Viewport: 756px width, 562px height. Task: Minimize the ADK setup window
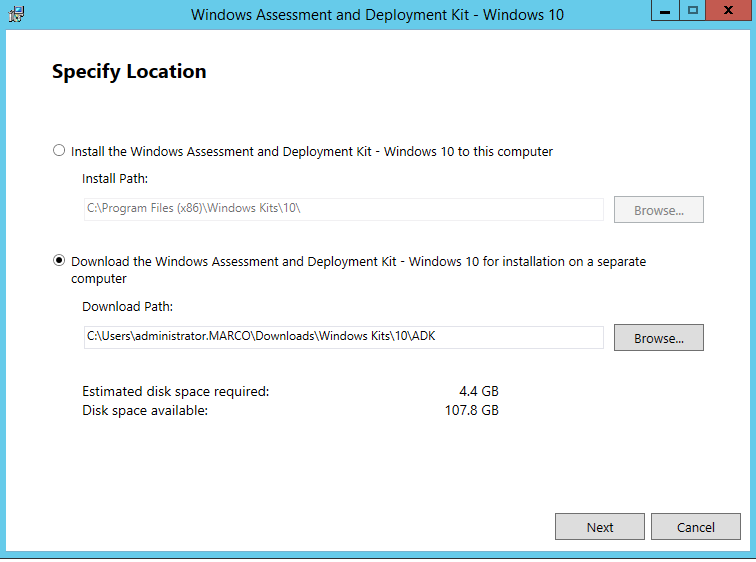pyautogui.click(x=665, y=11)
